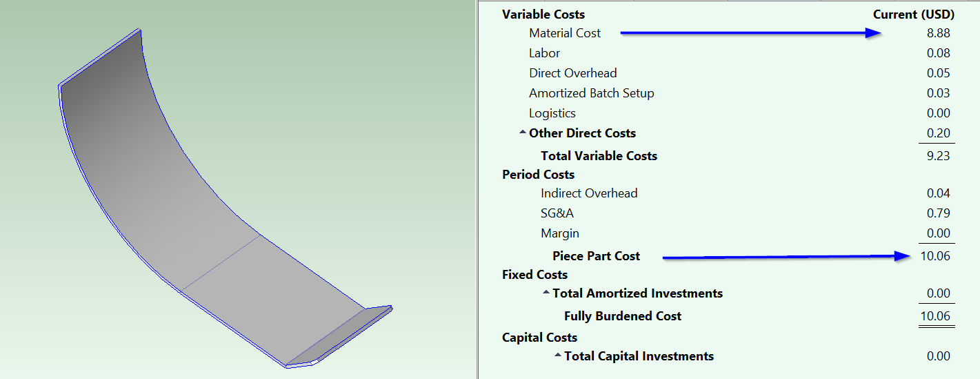The width and height of the screenshot is (980, 379).
Task: Click the Period Costs heading
Action: tap(538, 175)
